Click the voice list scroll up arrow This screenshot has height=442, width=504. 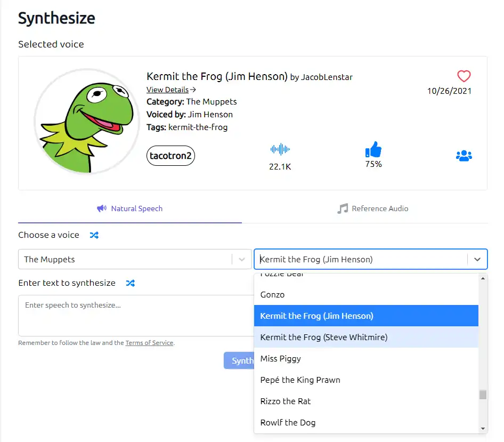click(x=483, y=278)
